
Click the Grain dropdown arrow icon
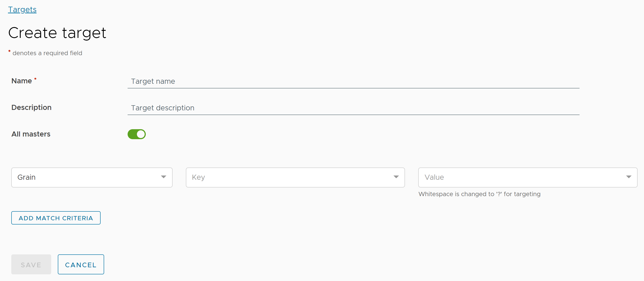(x=164, y=178)
